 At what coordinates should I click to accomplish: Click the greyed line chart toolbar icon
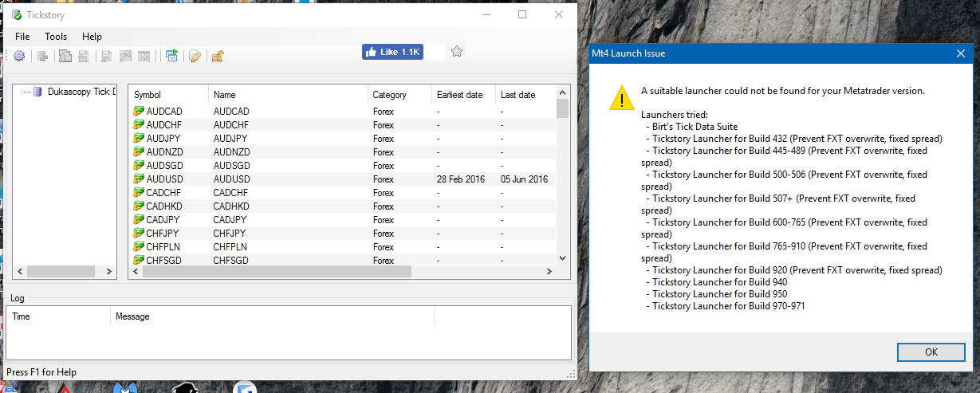tap(125, 56)
